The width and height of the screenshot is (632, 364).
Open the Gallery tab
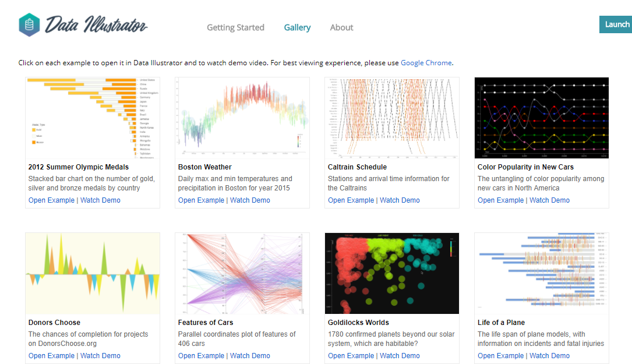[x=297, y=27]
